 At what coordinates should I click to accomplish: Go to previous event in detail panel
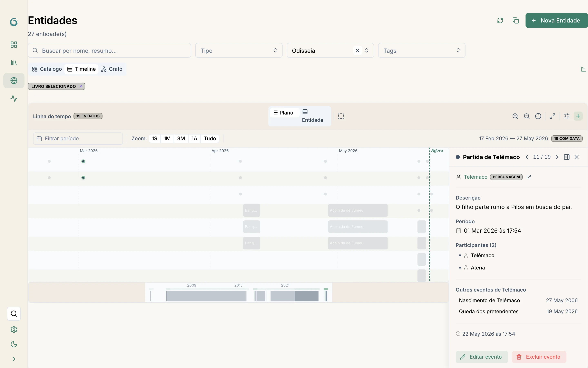pyautogui.click(x=527, y=157)
